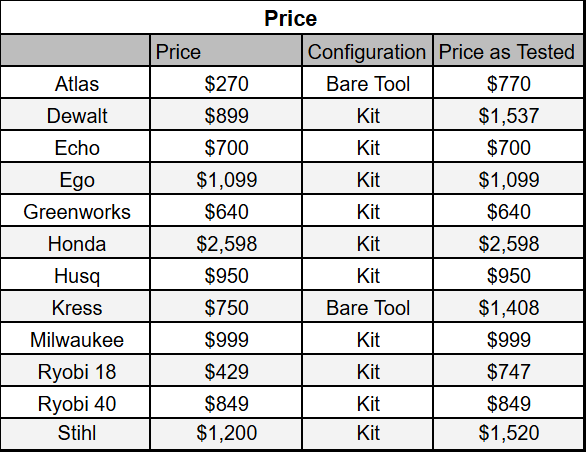Select the Milwaukee row label
Image resolution: width=586 pixels, height=452 pixels.
[75, 339]
